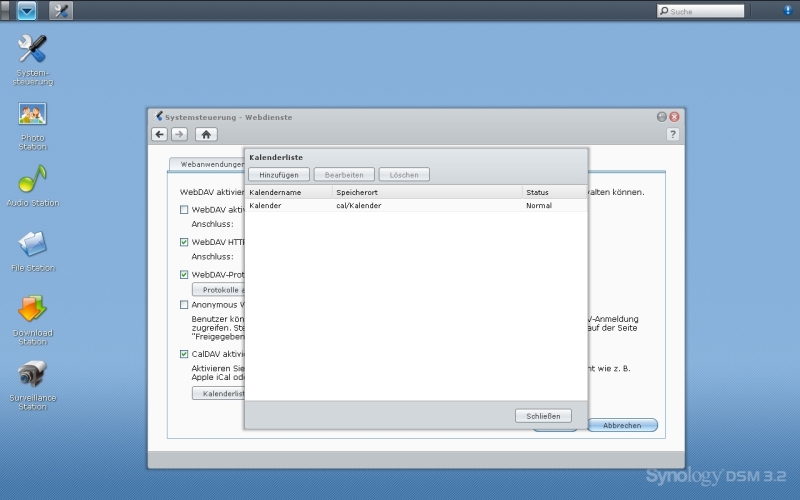Sort by Kalendername column header

tap(289, 192)
